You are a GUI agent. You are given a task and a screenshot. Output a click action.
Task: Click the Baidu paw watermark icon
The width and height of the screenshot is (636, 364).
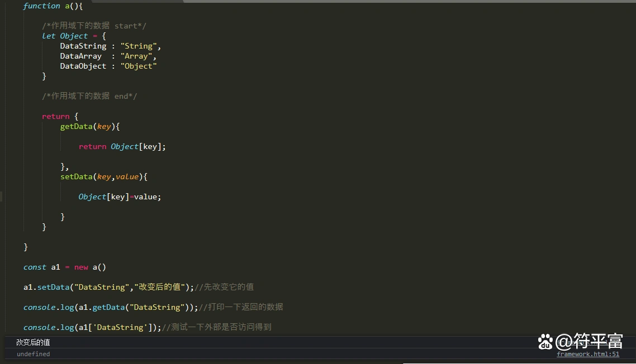545,342
